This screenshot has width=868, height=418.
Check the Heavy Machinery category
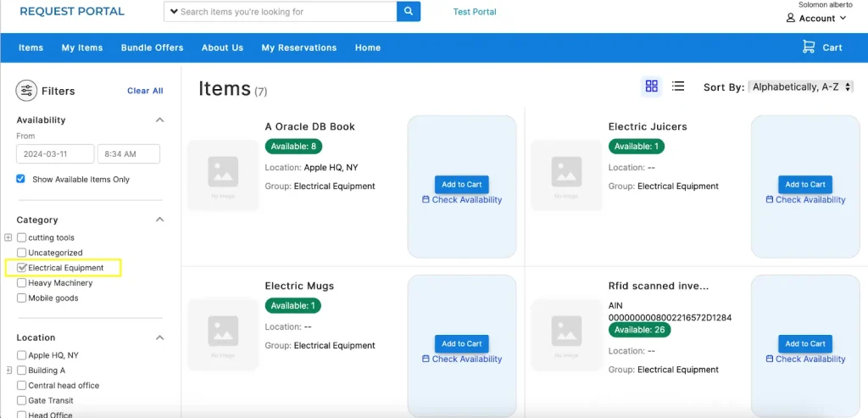pos(21,283)
